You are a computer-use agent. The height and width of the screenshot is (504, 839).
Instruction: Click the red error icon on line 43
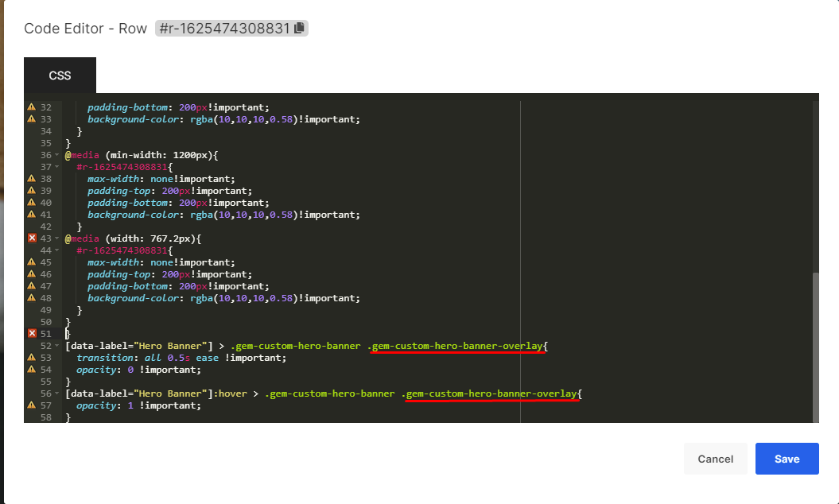(x=32, y=238)
